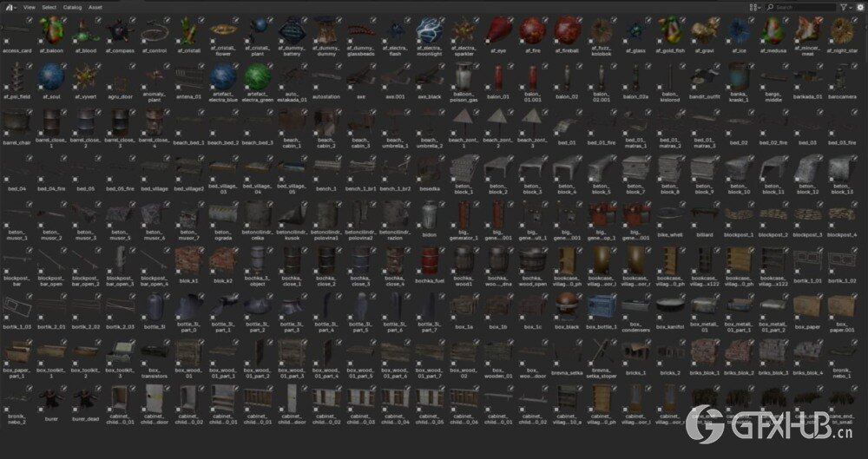Viewport: 868px width, 459px height.
Task: Select the big_generator_1 thumbnail
Action: [464, 215]
